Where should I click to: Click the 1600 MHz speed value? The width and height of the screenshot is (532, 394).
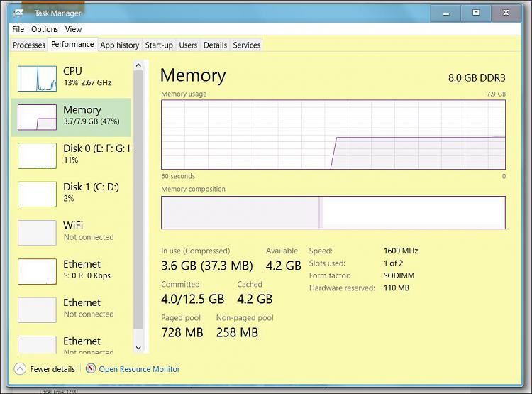[x=401, y=251]
